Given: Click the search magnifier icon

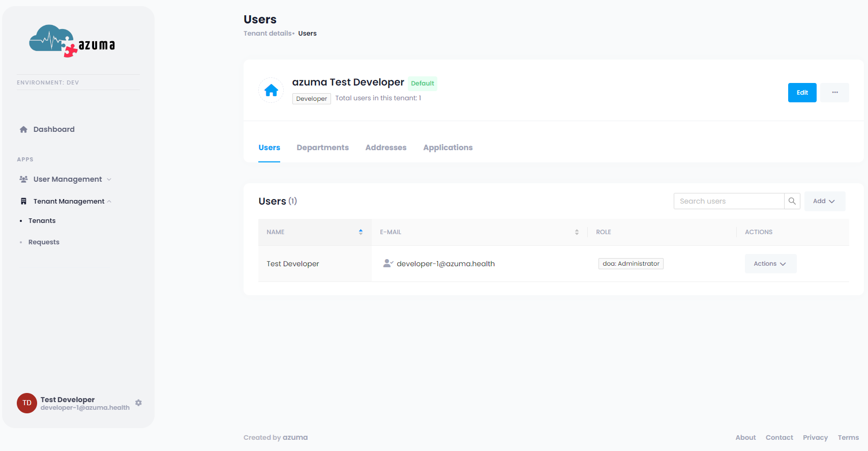Looking at the screenshot, I should [x=792, y=201].
